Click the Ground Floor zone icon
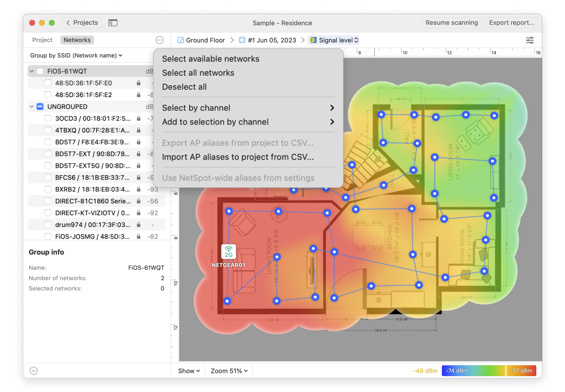The height and width of the screenshot is (392, 565). click(180, 40)
